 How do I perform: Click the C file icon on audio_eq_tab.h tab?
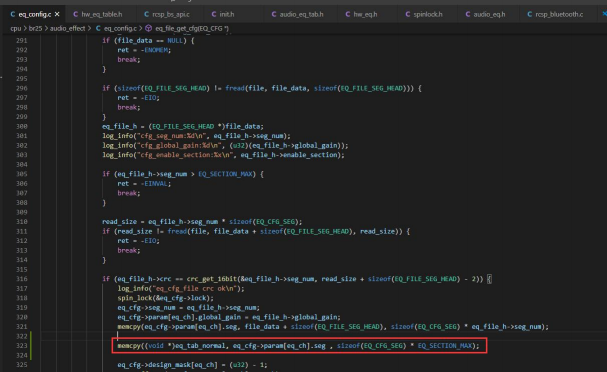274,14
